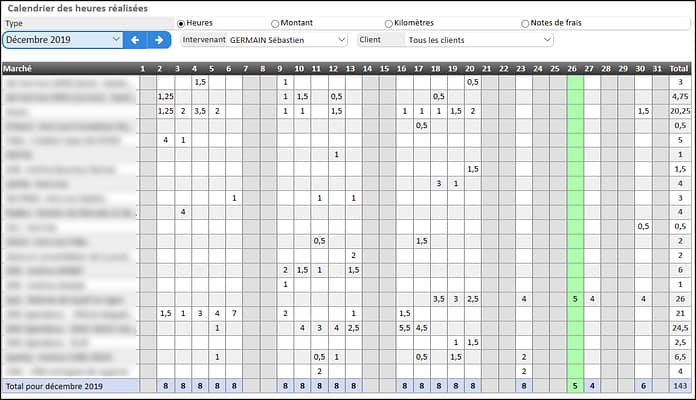Select the Heures radio button
The width and height of the screenshot is (696, 400).
(x=181, y=23)
